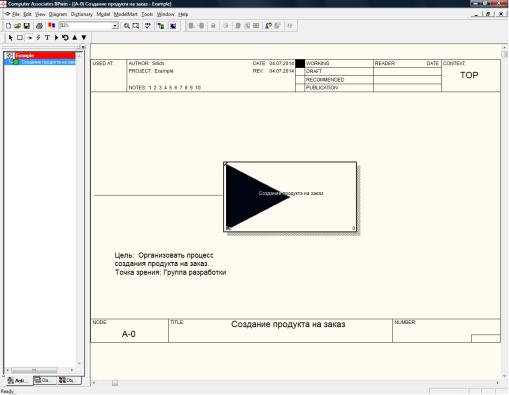The height and width of the screenshot is (395, 509).
Task: Click the Zoom magnifier icon
Action: [127, 26]
